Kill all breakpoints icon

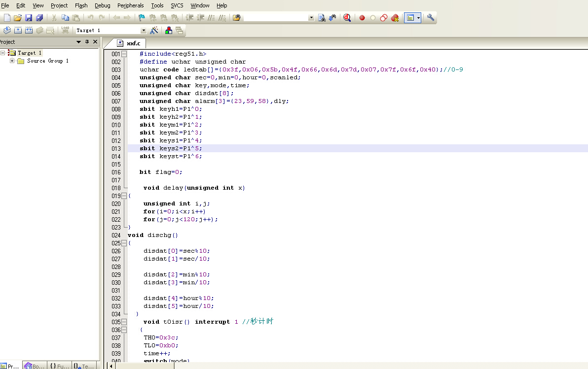click(x=395, y=18)
